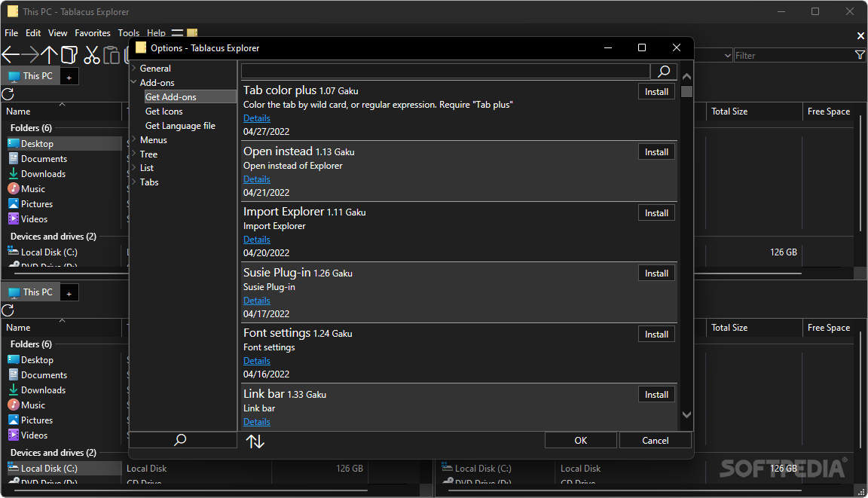Go back with the left arrow icon
This screenshot has width=868, height=498.
(11, 55)
